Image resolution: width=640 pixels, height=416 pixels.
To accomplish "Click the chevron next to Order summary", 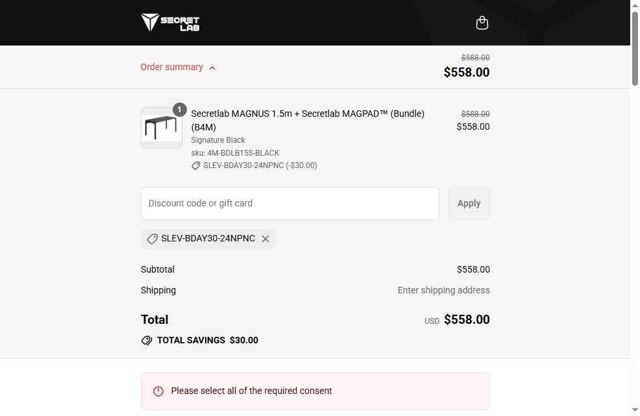I will (213, 68).
